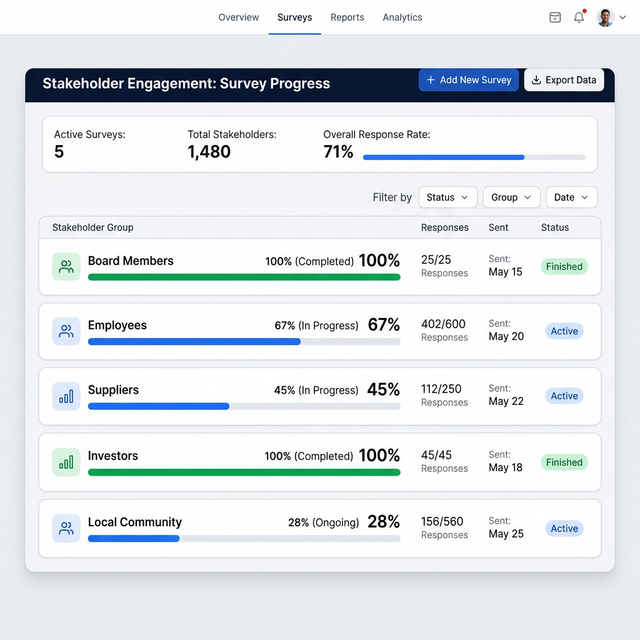Select the Suppliers group name

[x=113, y=390]
